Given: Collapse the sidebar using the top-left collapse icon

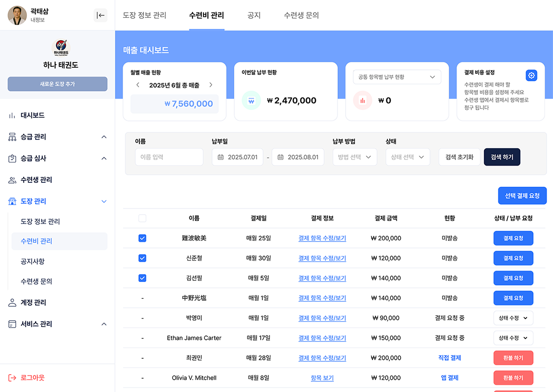Looking at the screenshot, I should pyautogui.click(x=100, y=15).
